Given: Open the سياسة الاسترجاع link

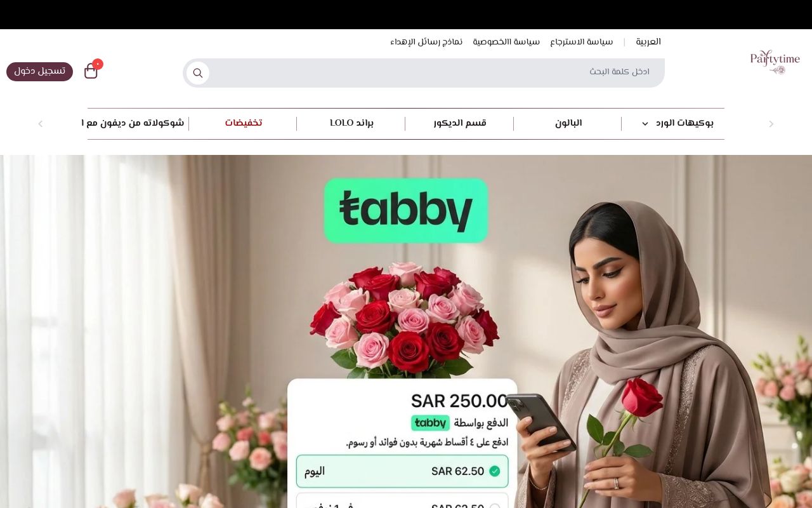Looking at the screenshot, I should (x=582, y=42).
